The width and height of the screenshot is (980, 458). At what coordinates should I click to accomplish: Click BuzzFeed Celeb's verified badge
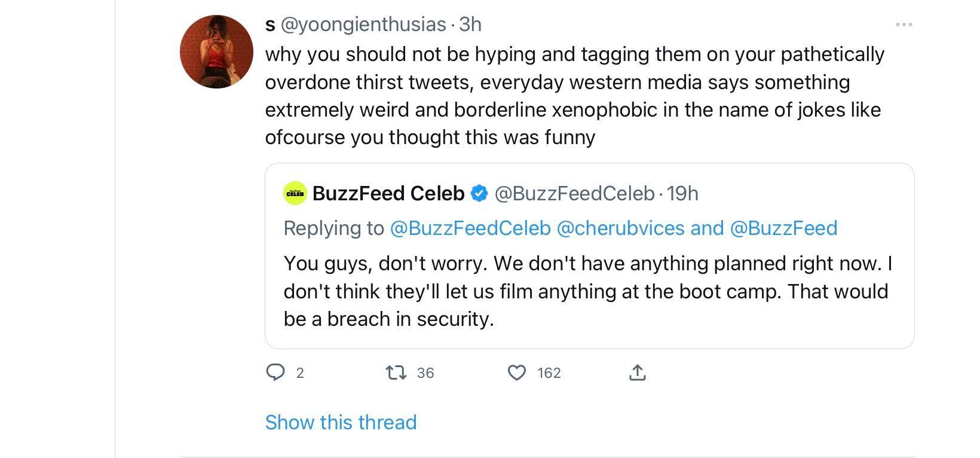click(x=479, y=193)
